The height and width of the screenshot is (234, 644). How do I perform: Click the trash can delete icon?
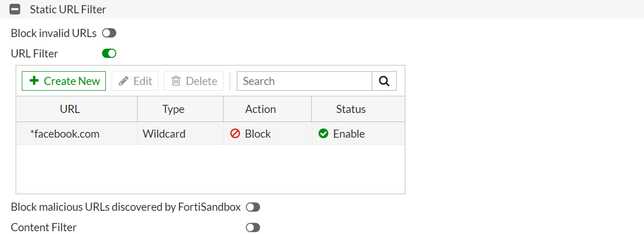tap(176, 81)
